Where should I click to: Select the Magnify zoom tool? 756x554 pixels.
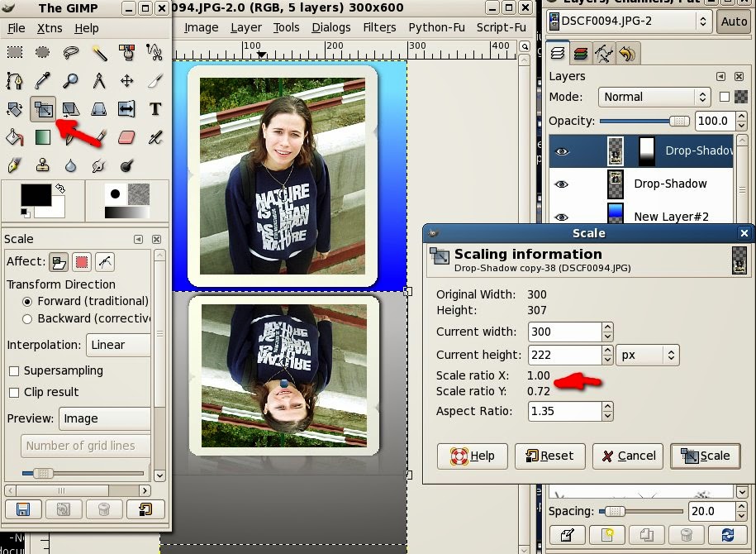click(x=71, y=80)
